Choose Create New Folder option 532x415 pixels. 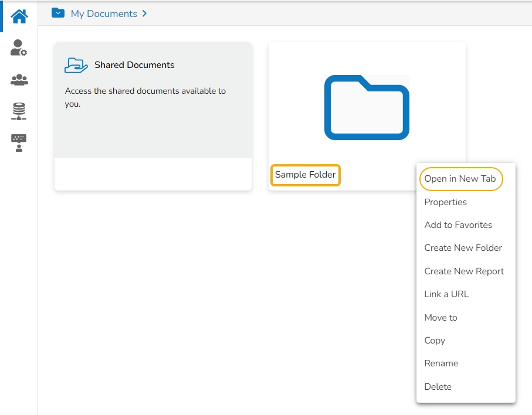pos(463,248)
